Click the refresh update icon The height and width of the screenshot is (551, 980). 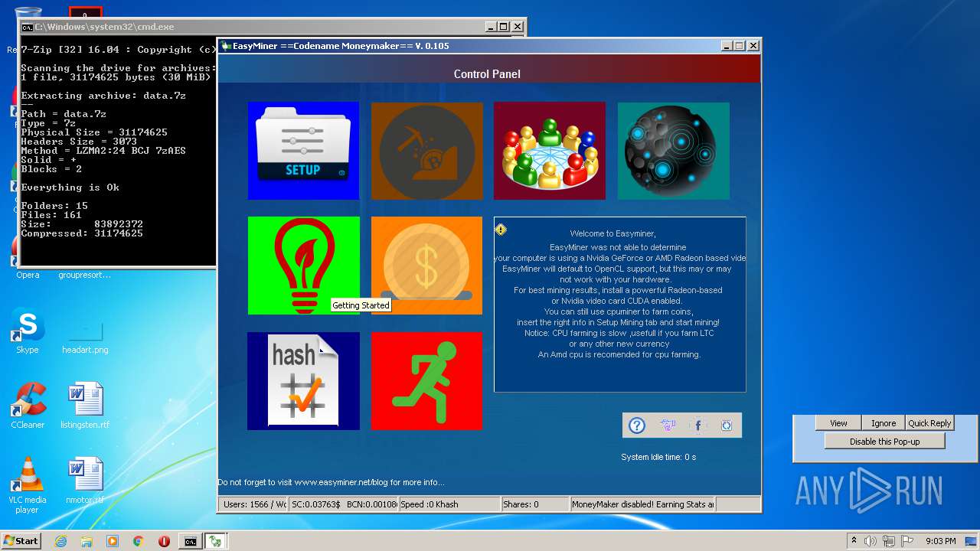(727, 425)
